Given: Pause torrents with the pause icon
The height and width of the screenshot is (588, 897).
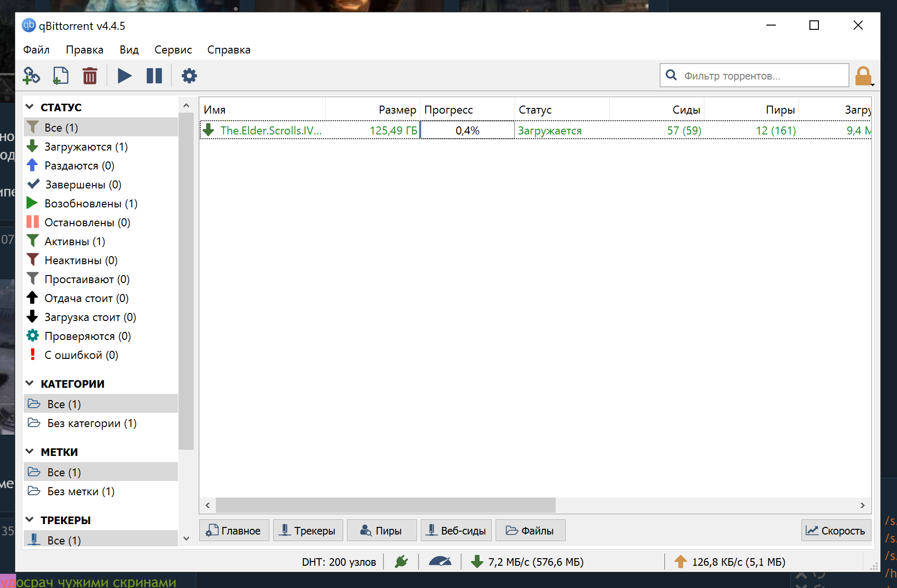Looking at the screenshot, I should [x=154, y=76].
